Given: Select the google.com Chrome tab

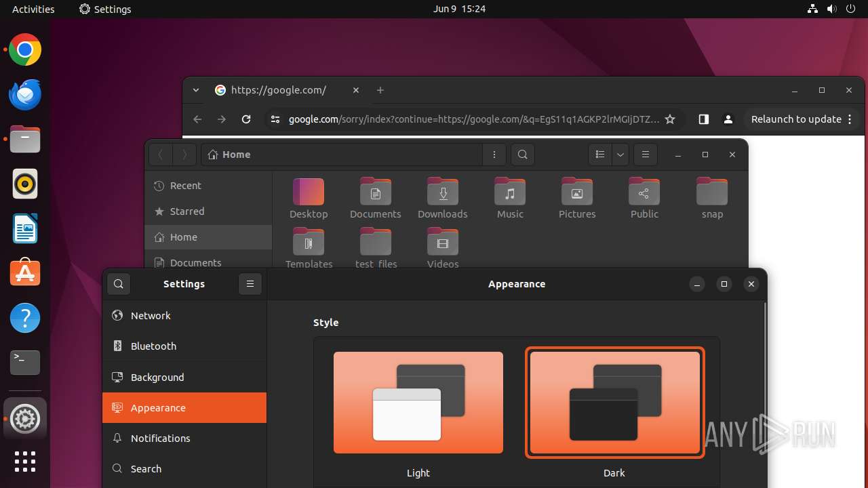Looking at the screenshot, I should 288,90.
